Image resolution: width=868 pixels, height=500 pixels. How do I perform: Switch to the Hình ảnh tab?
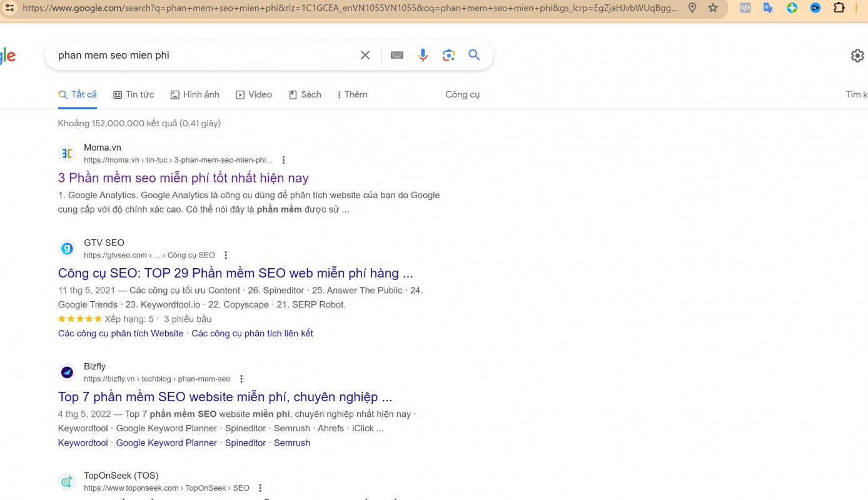pos(194,94)
